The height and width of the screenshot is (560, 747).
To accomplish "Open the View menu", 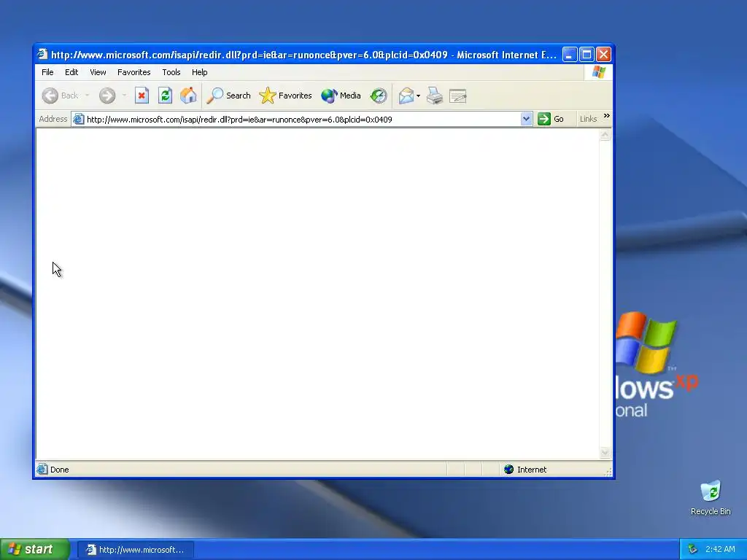I will point(98,72).
